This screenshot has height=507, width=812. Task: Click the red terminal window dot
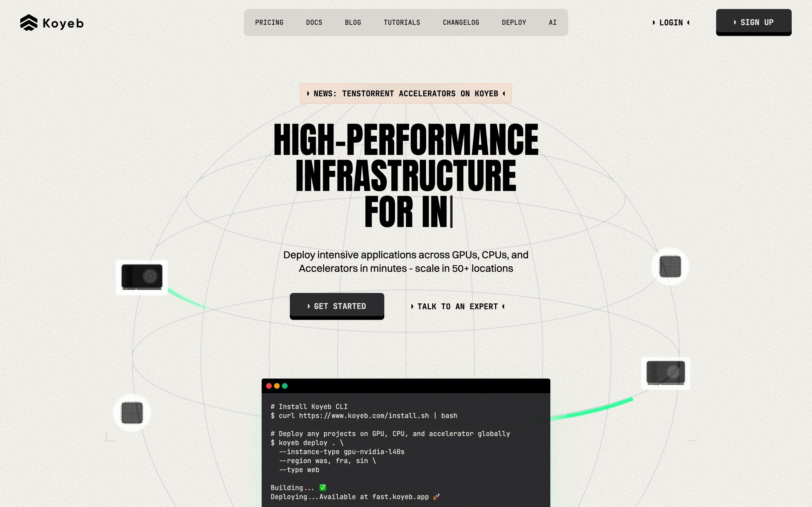269,386
